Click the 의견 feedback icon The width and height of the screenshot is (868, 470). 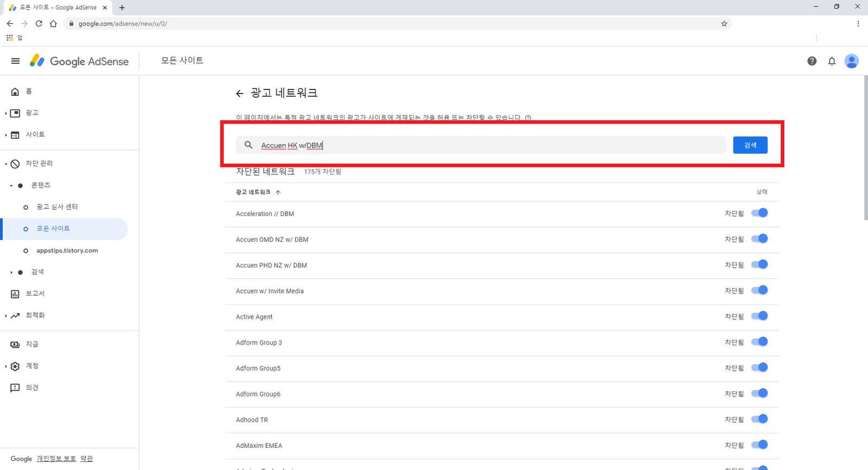(x=15, y=388)
